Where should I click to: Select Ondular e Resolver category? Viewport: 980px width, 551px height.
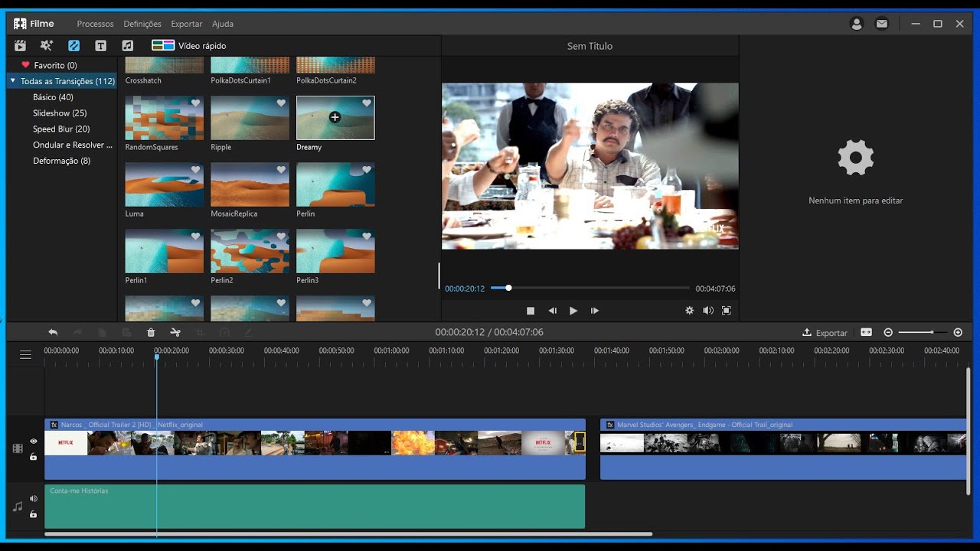73,145
